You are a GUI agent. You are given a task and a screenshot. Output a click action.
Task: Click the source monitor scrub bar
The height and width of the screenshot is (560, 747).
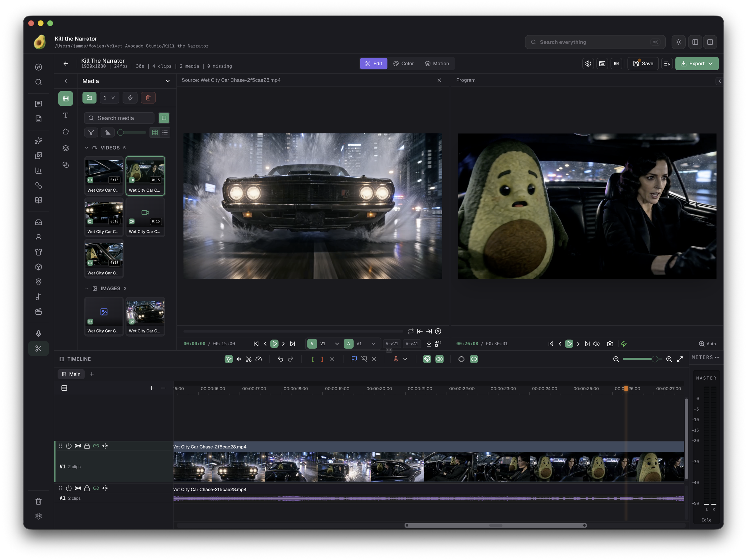coord(293,331)
